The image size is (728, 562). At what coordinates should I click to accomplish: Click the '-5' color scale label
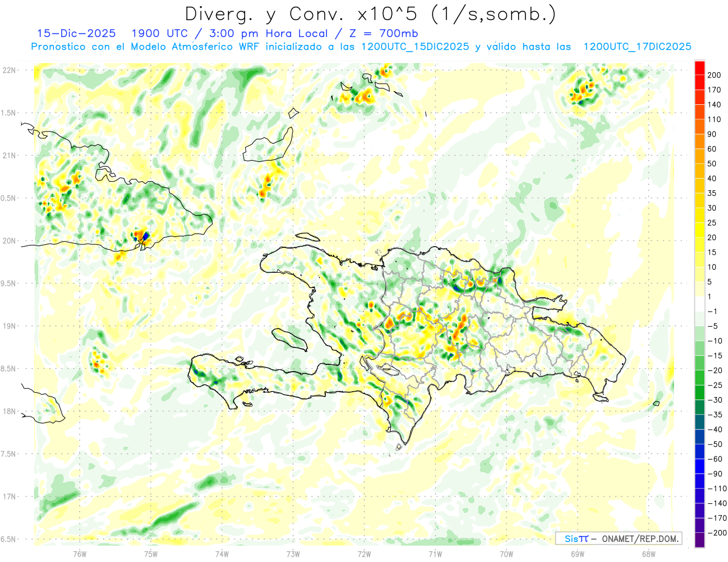(713, 326)
